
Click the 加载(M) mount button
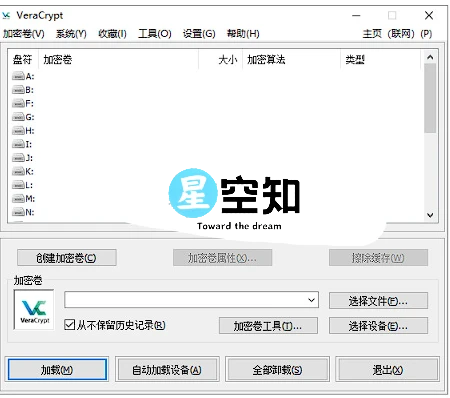57,370
